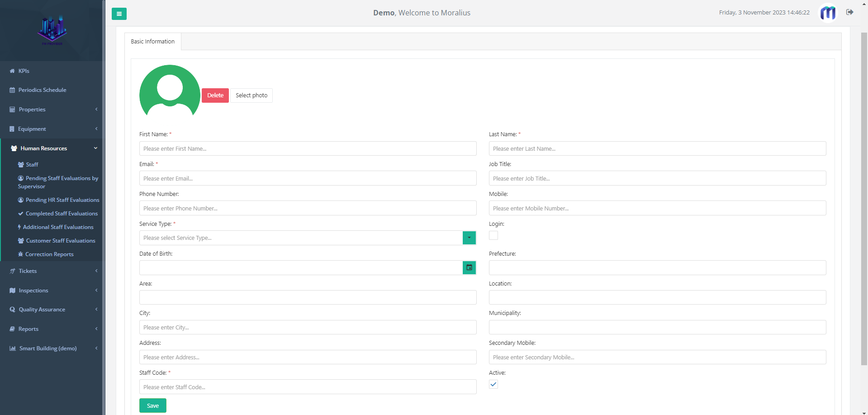The width and height of the screenshot is (868, 415).
Task: Click the Equipment sidebar icon
Action: point(12,129)
